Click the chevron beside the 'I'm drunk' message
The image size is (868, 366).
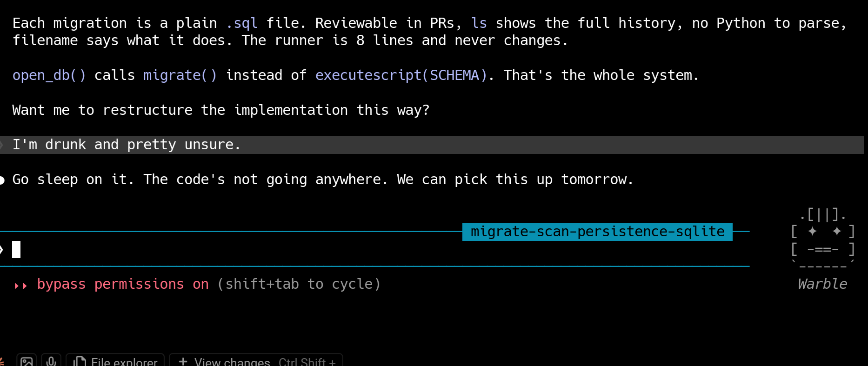tap(2, 145)
